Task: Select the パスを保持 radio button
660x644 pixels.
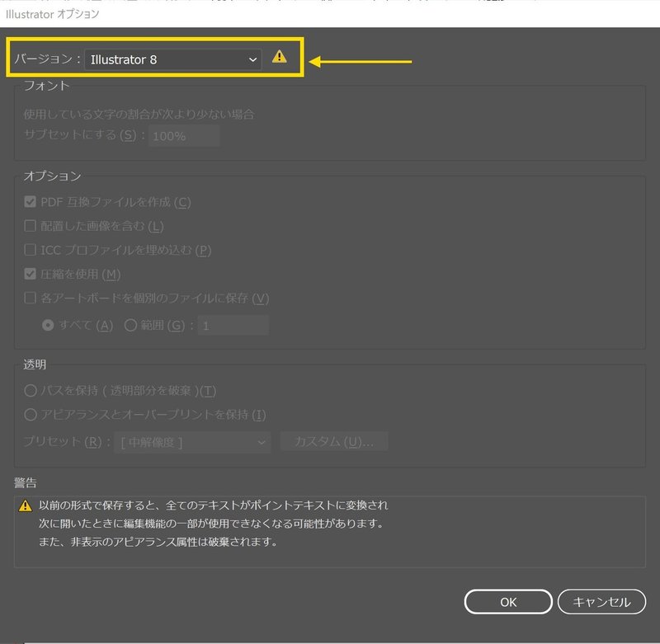Action: (31, 390)
